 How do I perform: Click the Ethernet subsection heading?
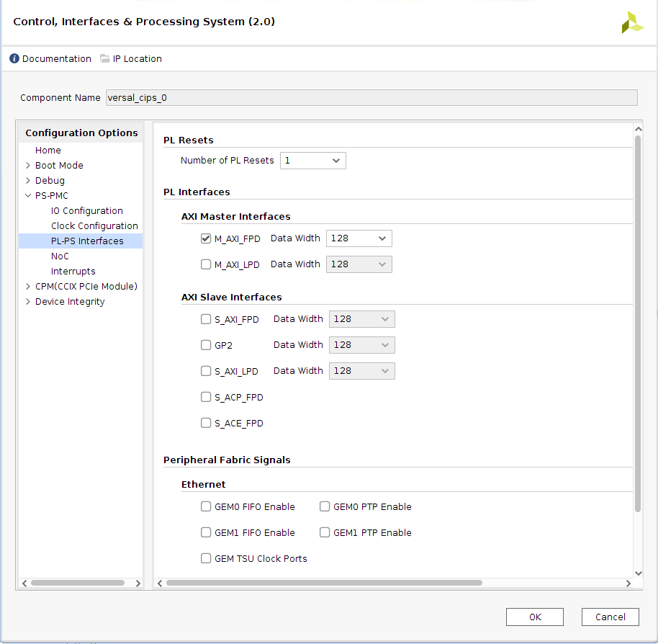(x=204, y=485)
